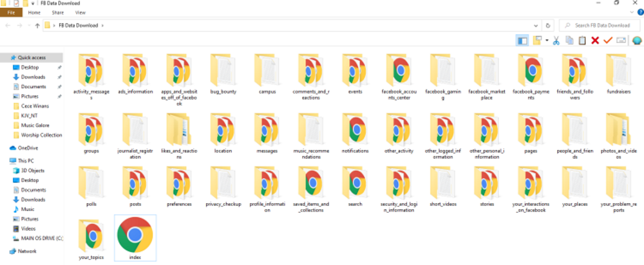Click the Refresh button by address bar

pyautogui.click(x=547, y=25)
